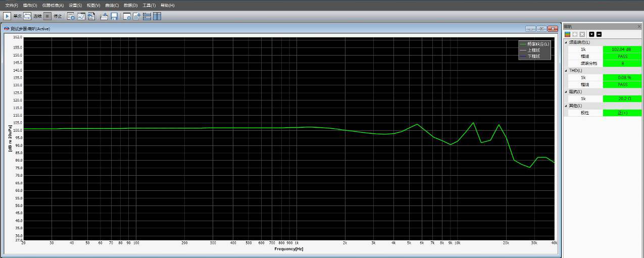Start a single-run measurement with the play icon
This screenshot has width=644, height=258.
pos(7,16)
